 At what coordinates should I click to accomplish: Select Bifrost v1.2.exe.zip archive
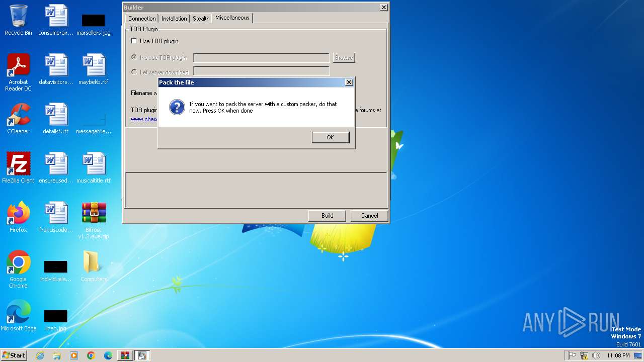(x=94, y=220)
